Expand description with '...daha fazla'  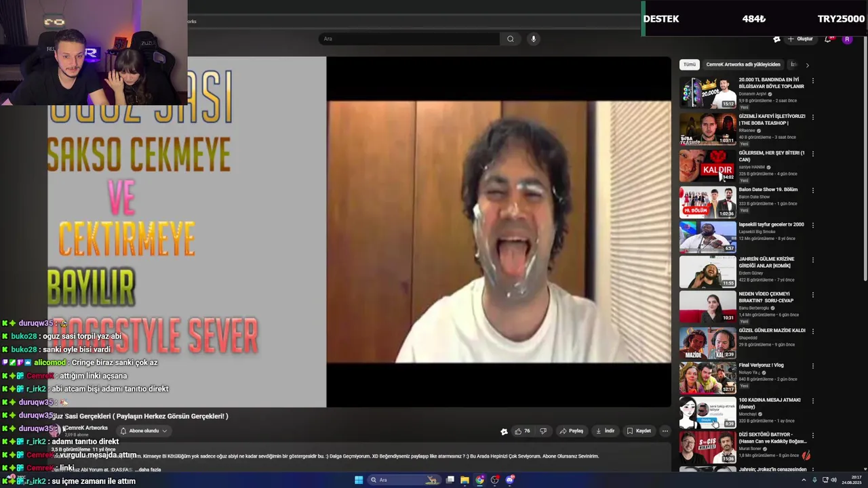148,470
